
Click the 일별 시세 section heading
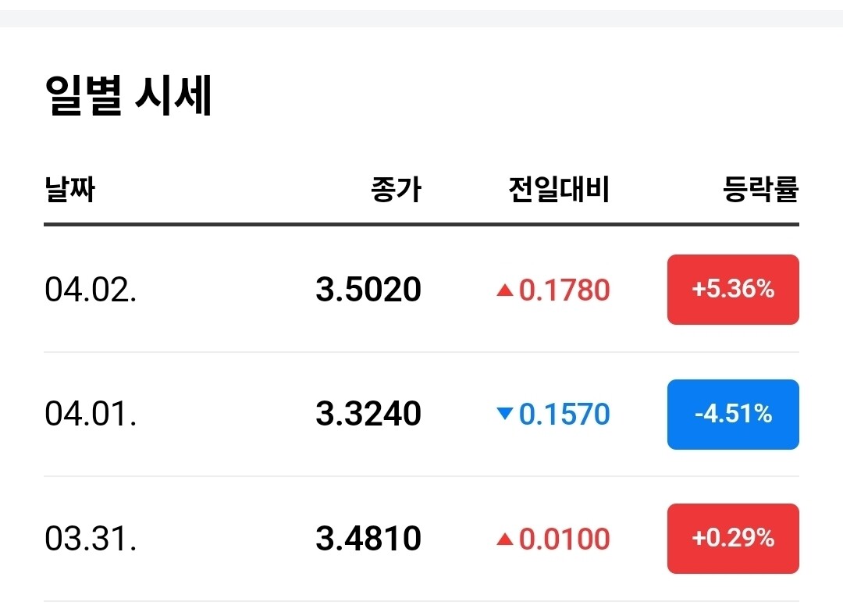coord(129,97)
